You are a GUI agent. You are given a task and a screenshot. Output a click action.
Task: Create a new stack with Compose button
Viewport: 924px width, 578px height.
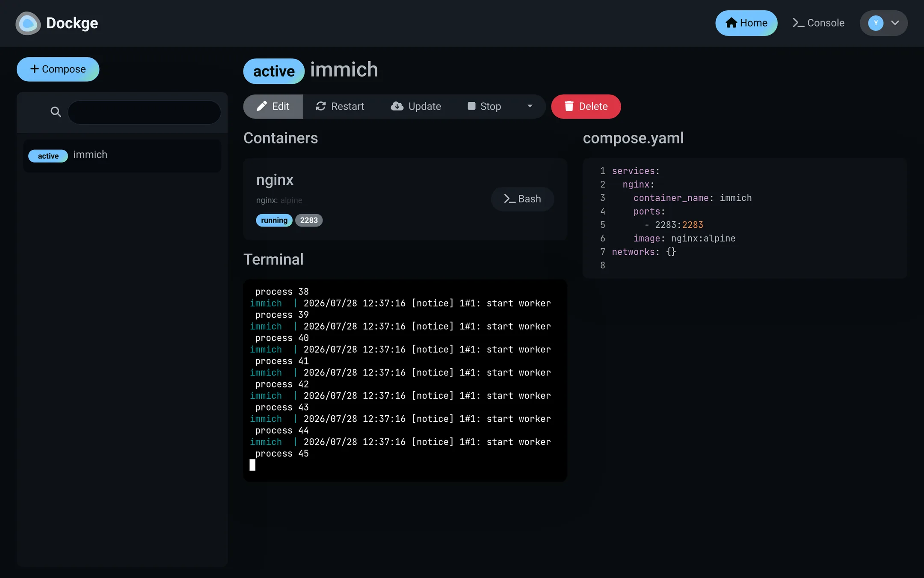(x=58, y=69)
